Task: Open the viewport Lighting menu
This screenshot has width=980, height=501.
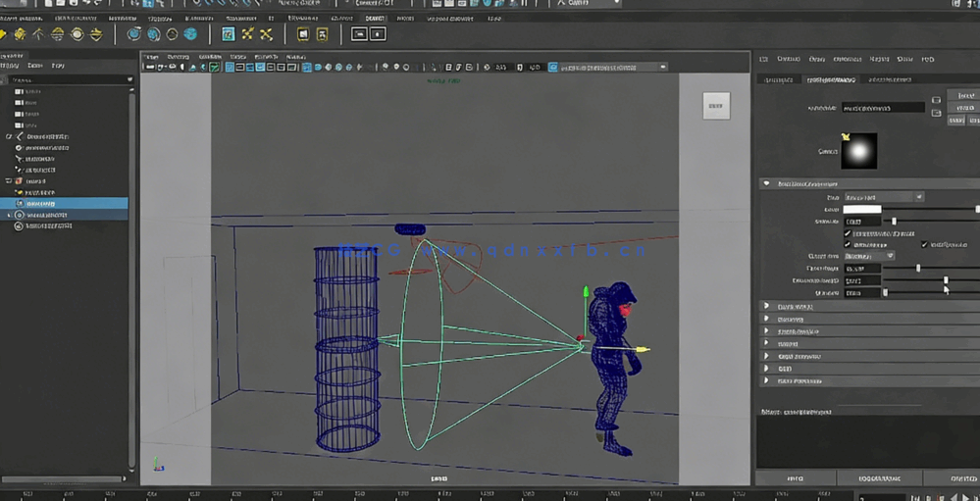Action: pos(209,57)
